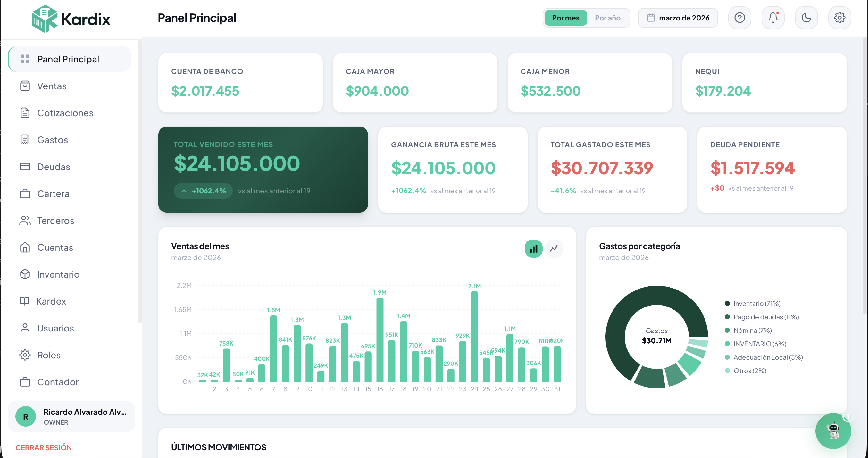Image resolution: width=868 pixels, height=458 pixels.
Task: Click Otros (2%) legend color dot
Action: tap(727, 371)
